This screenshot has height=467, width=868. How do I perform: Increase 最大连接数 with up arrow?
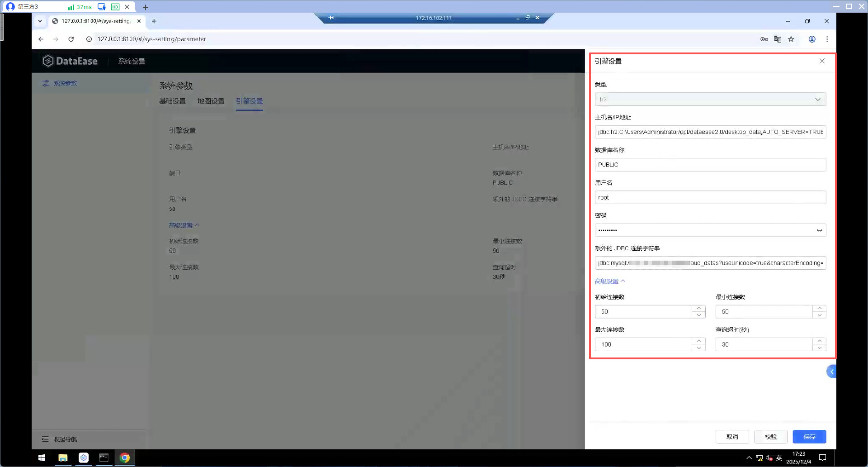point(698,341)
